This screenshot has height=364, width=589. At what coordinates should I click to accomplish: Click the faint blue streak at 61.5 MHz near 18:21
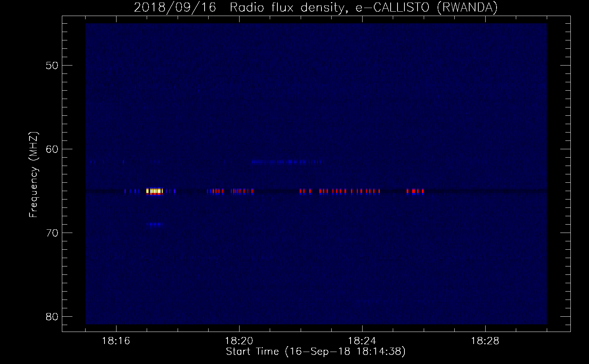(288, 162)
